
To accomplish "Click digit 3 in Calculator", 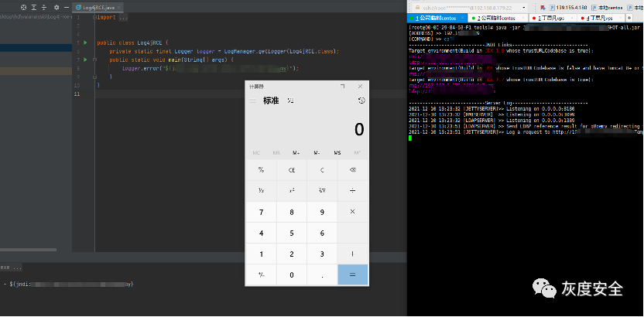I will [322, 254].
